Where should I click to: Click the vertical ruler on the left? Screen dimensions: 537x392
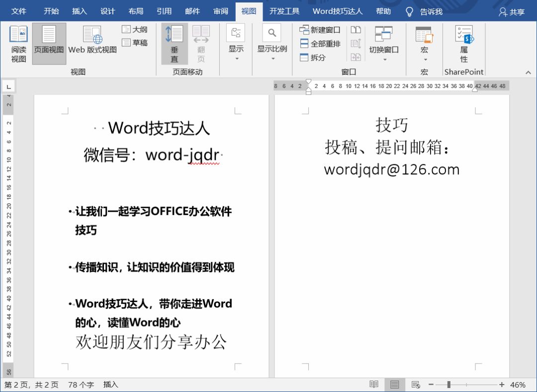coord(8,236)
